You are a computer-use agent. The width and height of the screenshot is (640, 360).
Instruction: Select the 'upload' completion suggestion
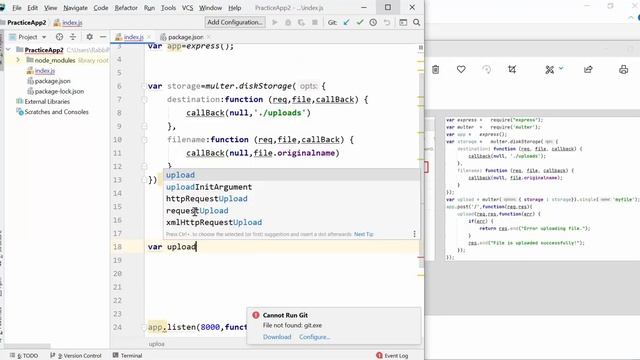pyautogui.click(x=292, y=175)
